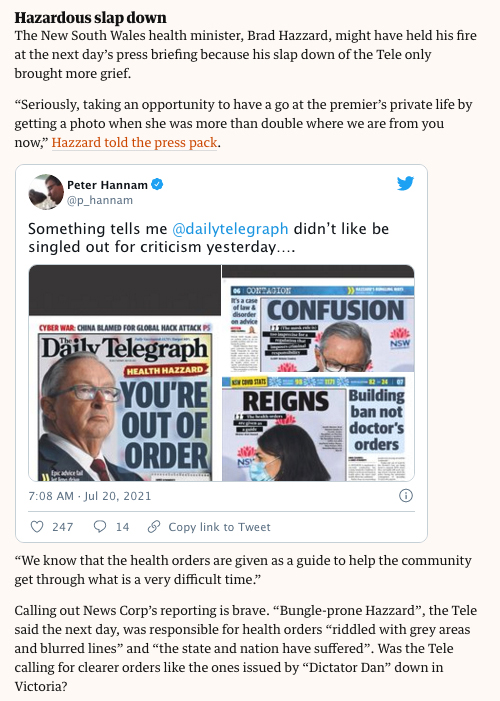
Task: Open Peter Hannam's profile avatar
Action: coord(46,191)
